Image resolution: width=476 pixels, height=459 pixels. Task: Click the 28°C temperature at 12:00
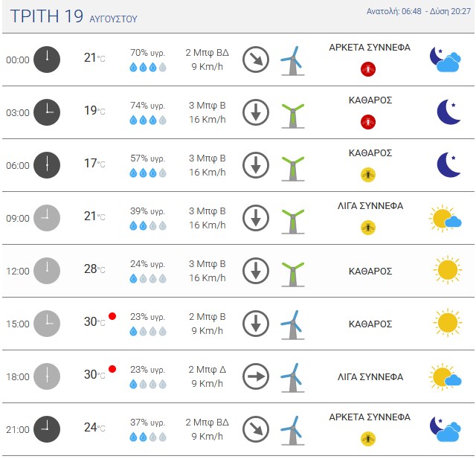pyautogui.click(x=94, y=269)
